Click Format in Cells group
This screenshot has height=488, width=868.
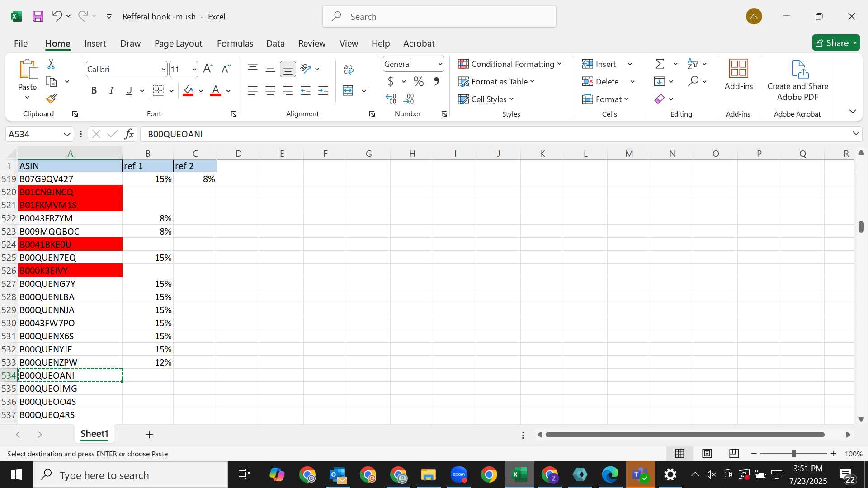click(606, 99)
